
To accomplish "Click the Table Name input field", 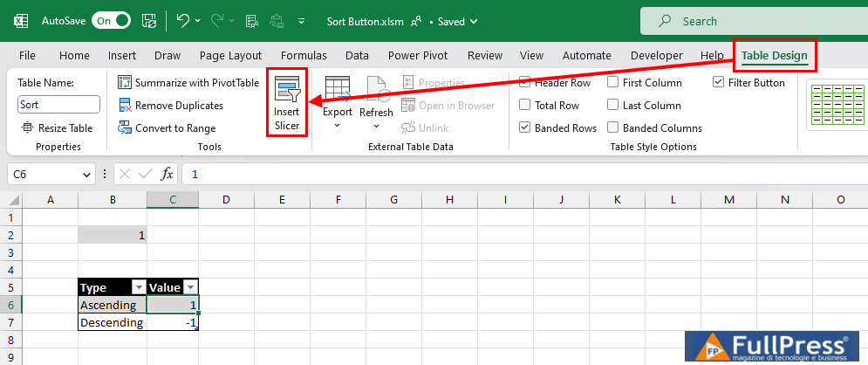I will click(x=58, y=105).
